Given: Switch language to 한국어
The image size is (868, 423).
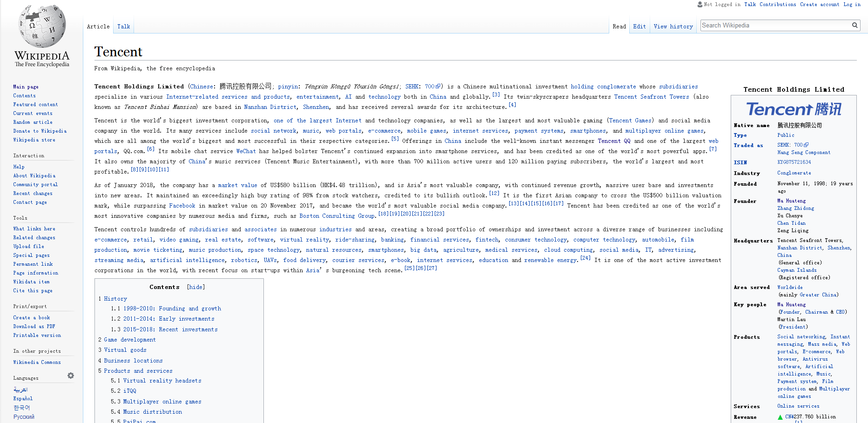Looking at the screenshot, I should (x=21, y=408).
